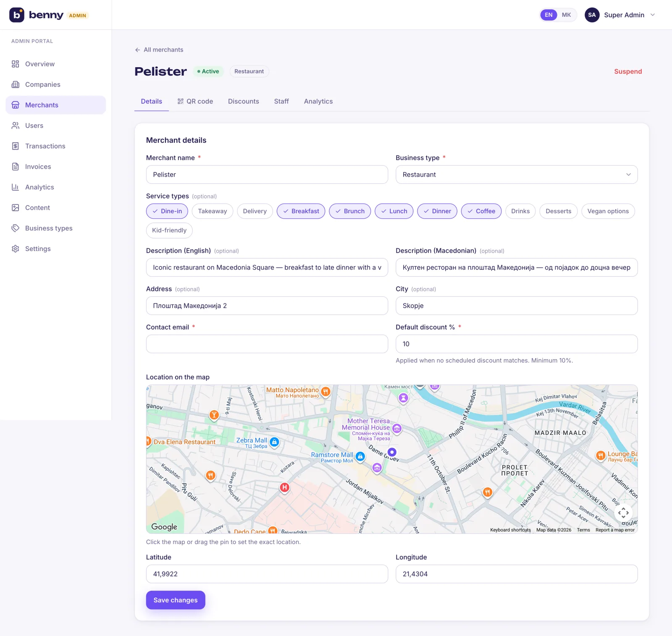The width and height of the screenshot is (672, 636).
Task: Click the Suspend merchant button
Action: click(x=628, y=71)
